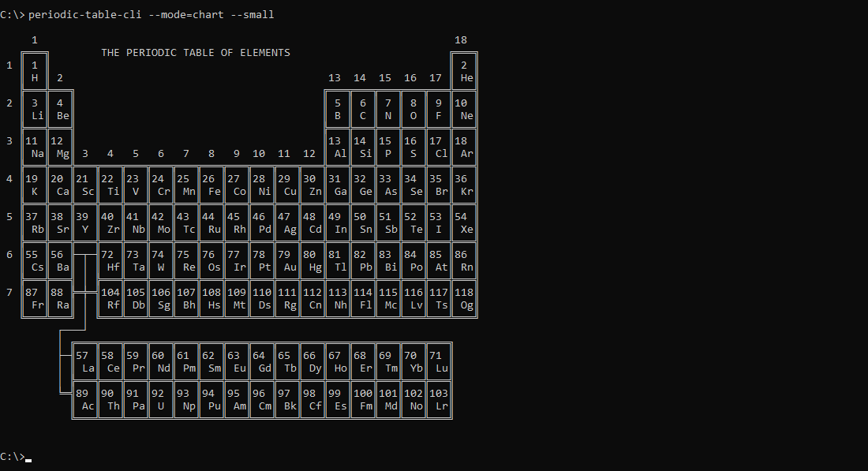Select the Oxygen (O) element tile
Viewport: 868px width, 471px height.
(413, 109)
